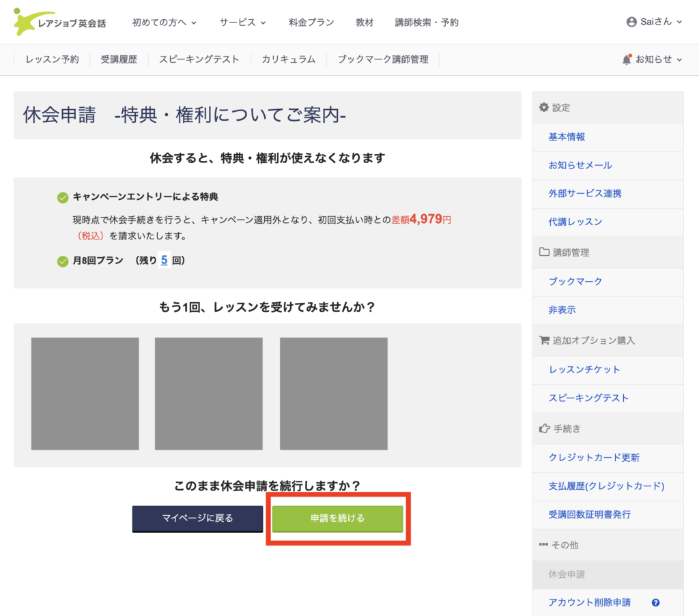
Task: Click the RareJob 英会話 logo
Action: point(60,23)
